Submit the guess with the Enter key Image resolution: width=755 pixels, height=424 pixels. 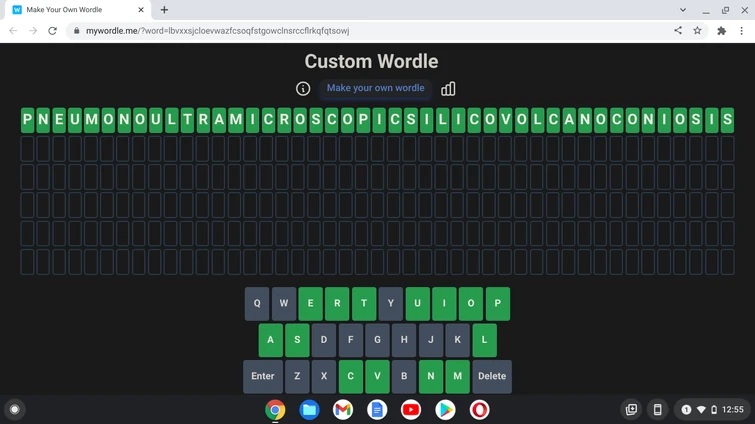pyautogui.click(x=263, y=376)
